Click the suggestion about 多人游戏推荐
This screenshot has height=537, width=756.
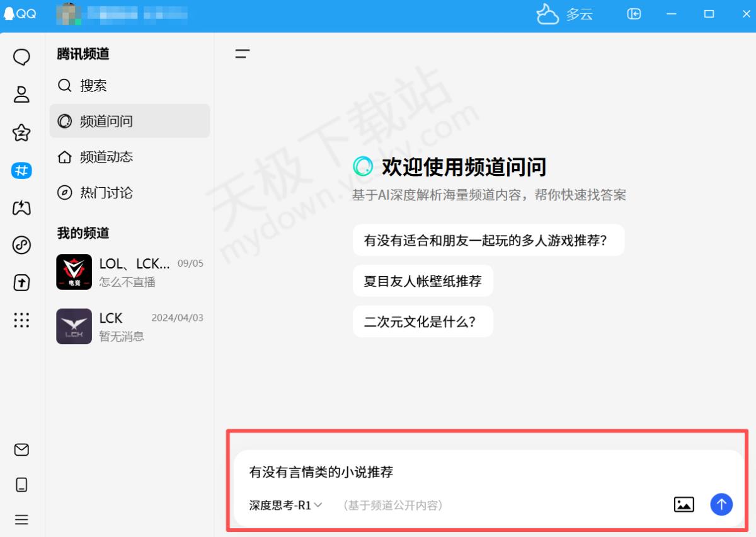click(x=488, y=240)
